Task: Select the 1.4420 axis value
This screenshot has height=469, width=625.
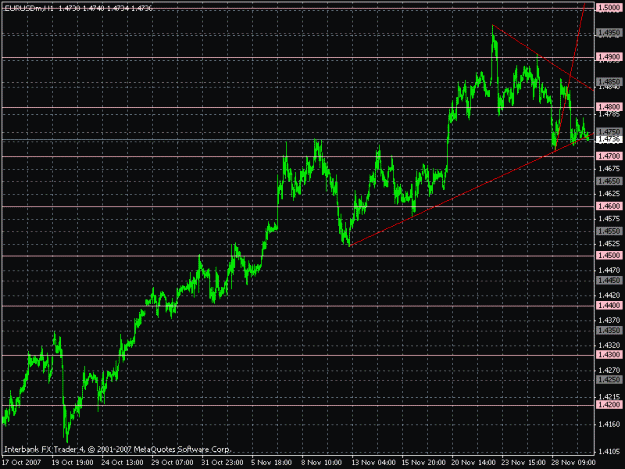Action: (x=609, y=295)
